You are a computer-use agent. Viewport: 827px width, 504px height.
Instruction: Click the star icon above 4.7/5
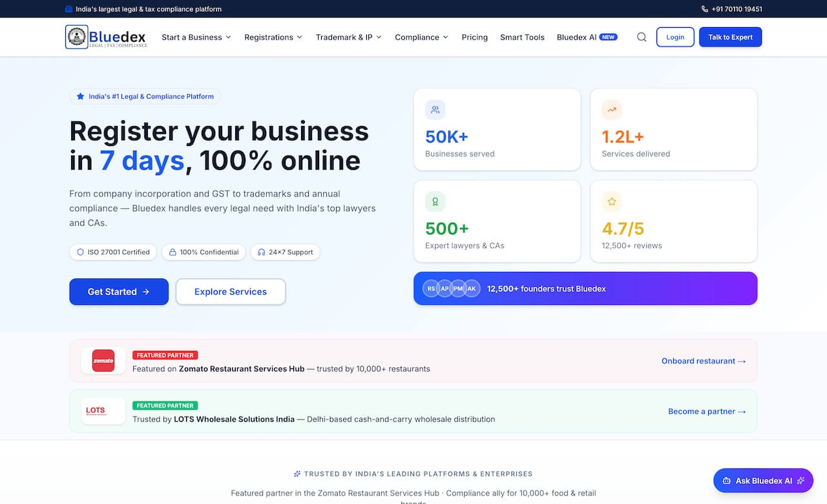point(612,202)
